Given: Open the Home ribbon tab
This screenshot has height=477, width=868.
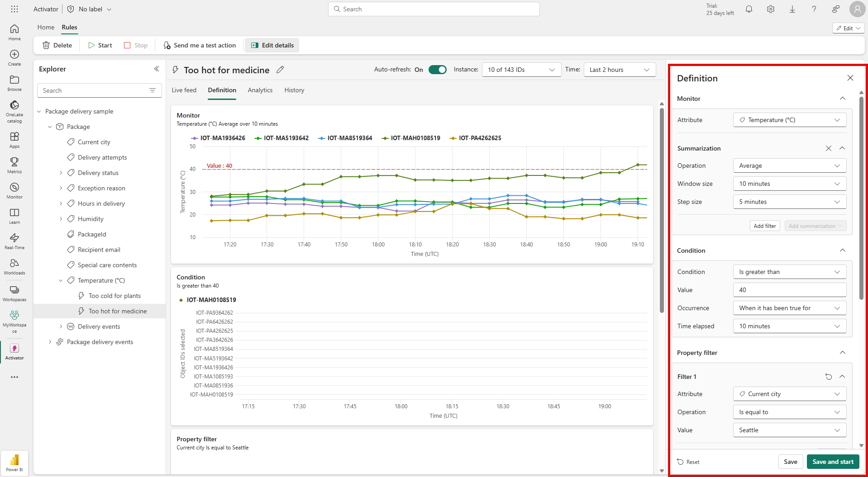Looking at the screenshot, I should pyautogui.click(x=46, y=27).
